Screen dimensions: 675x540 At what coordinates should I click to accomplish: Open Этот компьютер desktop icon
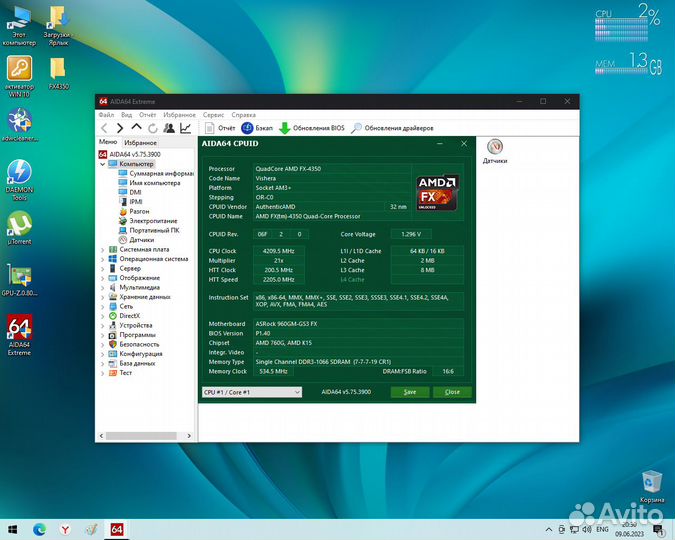coord(19,26)
